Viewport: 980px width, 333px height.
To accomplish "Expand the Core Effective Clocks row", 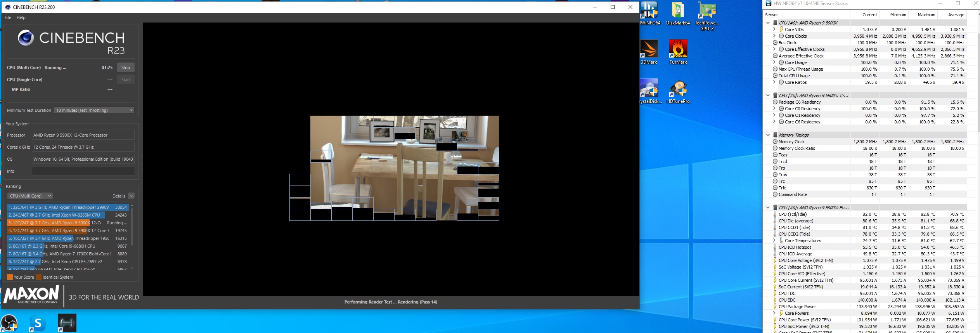I will tap(774, 49).
